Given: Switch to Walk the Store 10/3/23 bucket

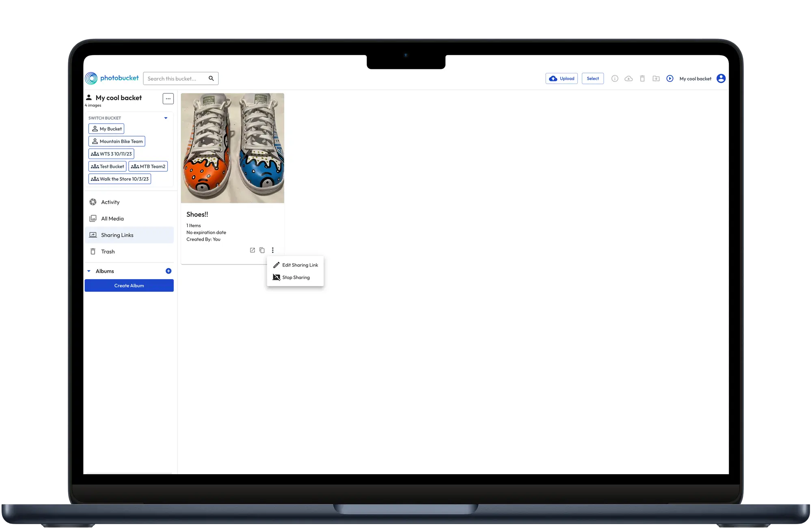Looking at the screenshot, I should [120, 179].
